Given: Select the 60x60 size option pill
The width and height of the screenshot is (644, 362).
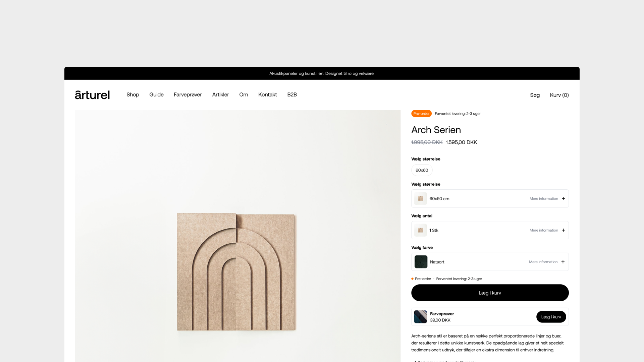Looking at the screenshot, I should [x=422, y=170].
